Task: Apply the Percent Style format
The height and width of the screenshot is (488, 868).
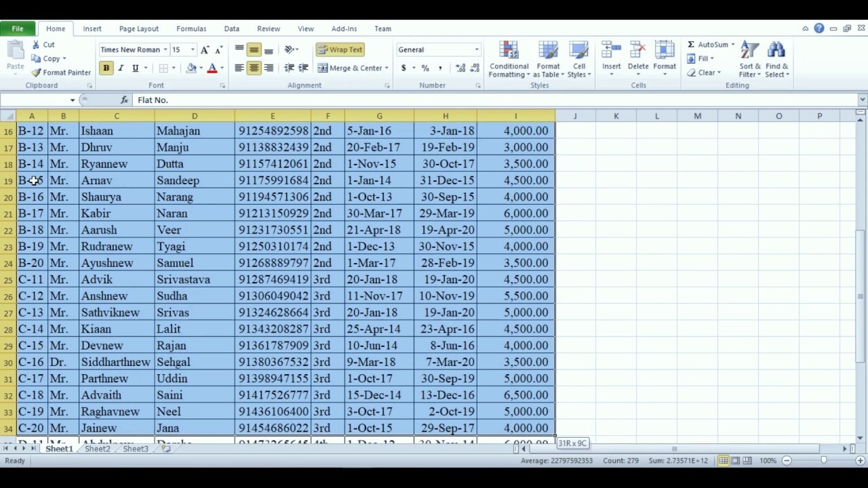Action: tap(425, 68)
